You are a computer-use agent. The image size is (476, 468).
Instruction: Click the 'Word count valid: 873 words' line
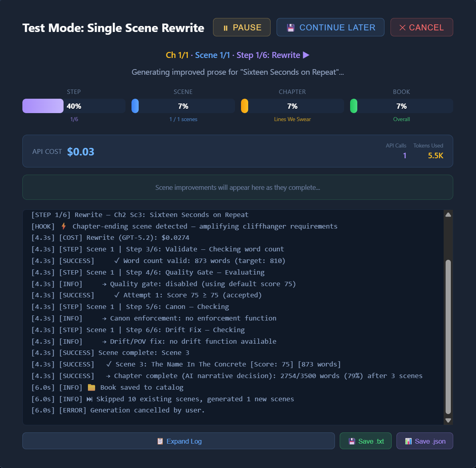pyautogui.click(x=158, y=261)
